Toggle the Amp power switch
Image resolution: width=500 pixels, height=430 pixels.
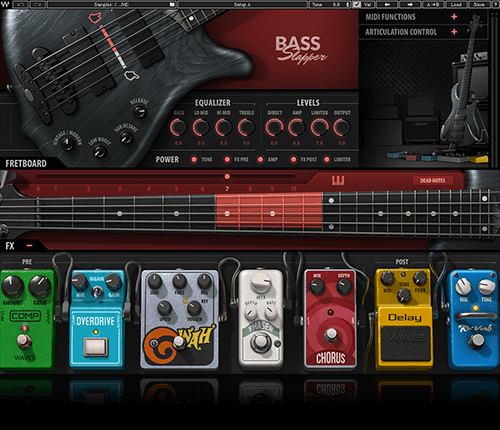click(x=260, y=160)
